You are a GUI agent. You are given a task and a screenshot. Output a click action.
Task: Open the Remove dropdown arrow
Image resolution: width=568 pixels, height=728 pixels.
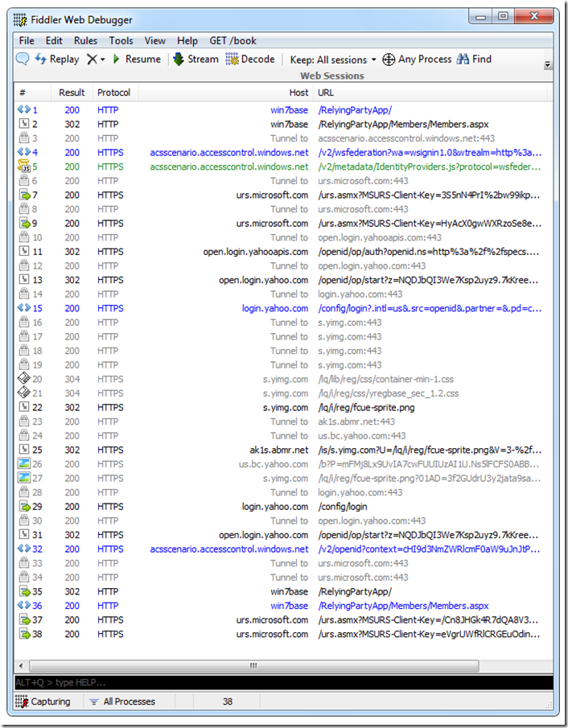[103, 60]
